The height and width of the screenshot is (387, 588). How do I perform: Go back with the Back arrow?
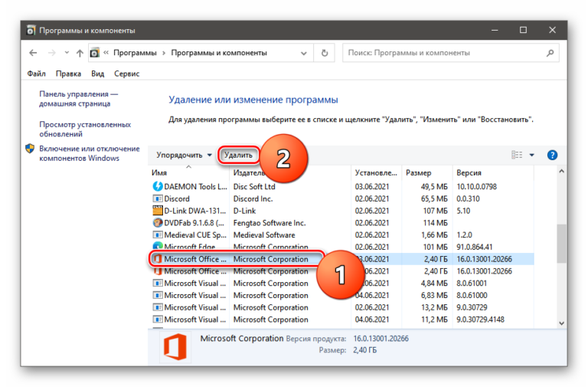(33, 53)
